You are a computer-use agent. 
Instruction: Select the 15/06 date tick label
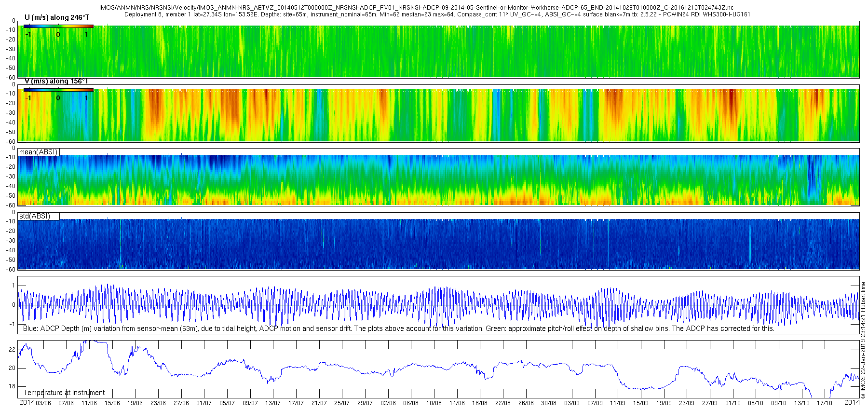click(112, 403)
